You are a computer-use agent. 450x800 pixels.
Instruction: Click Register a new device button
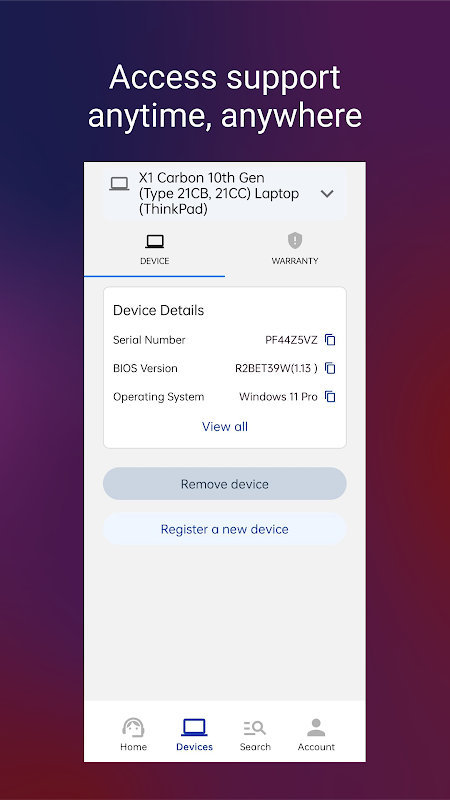[x=224, y=529]
